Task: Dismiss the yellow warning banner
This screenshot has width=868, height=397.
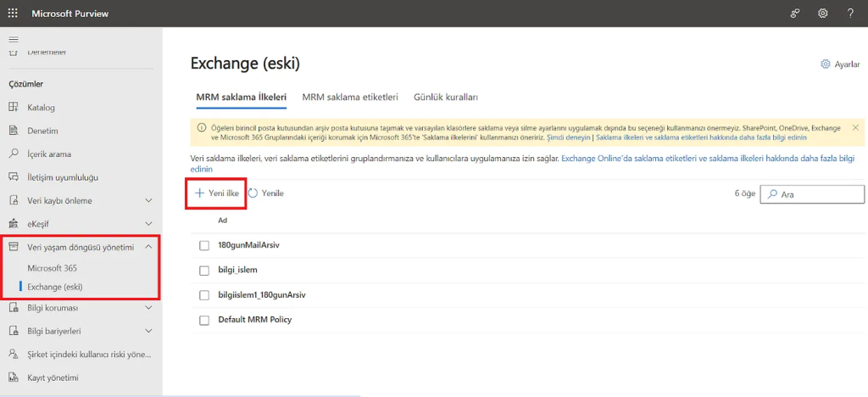Action: click(x=855, y=127)
